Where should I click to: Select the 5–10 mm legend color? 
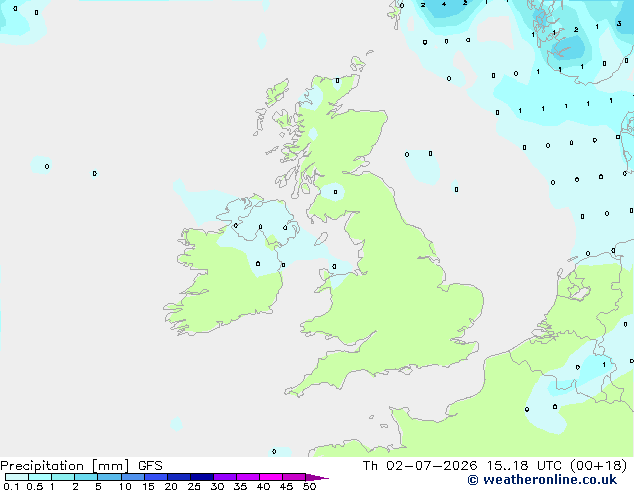pyautogui.click(x=109, y=477)
